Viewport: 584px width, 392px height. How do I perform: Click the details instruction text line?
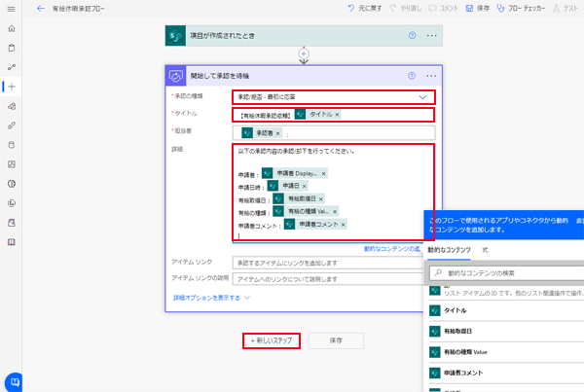(296, 151)
